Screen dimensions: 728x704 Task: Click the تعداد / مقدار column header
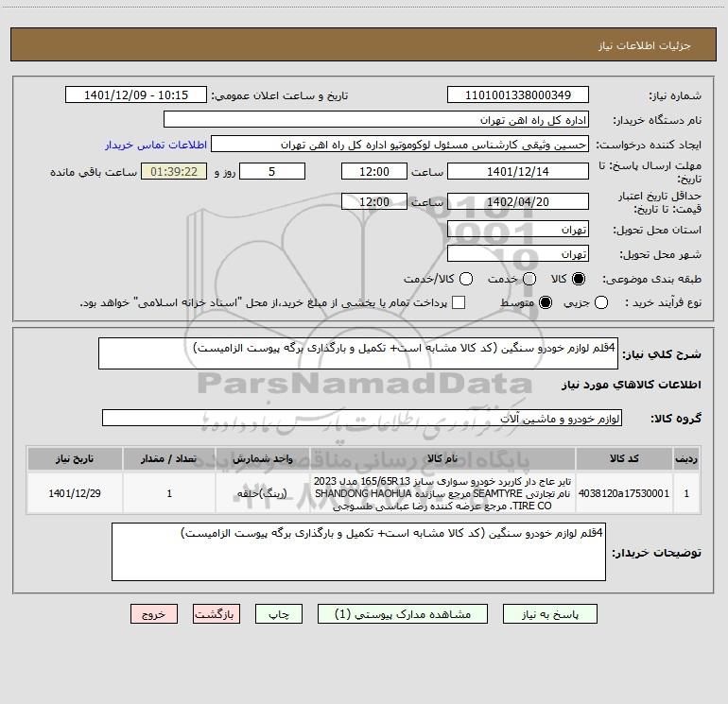tap(169, 458)
